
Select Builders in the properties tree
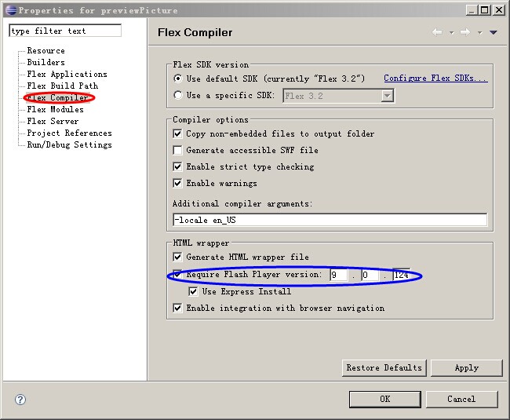point(46,62)
